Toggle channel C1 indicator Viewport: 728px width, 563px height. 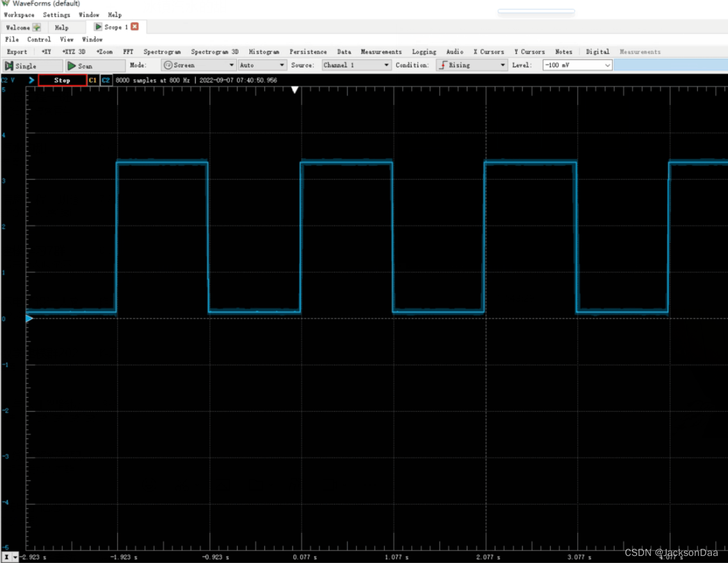coord(92,80)
